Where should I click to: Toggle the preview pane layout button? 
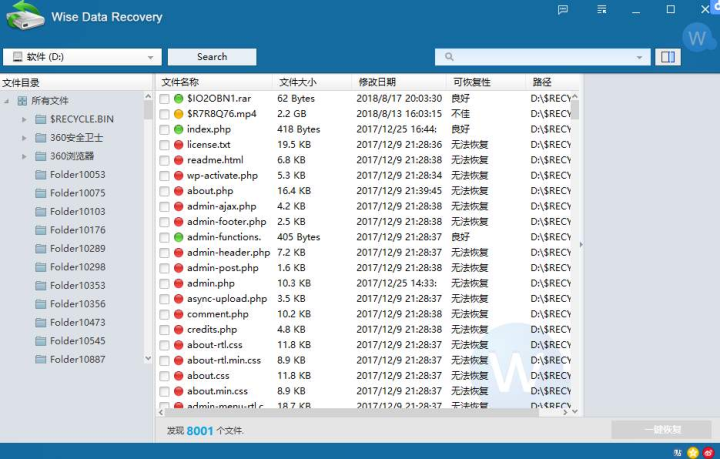pos(667,57)
